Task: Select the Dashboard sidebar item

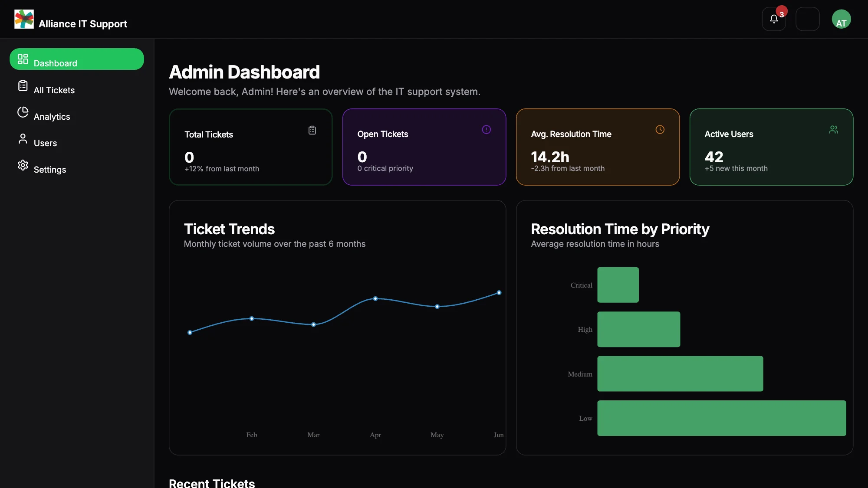Action: click(77, 59)
